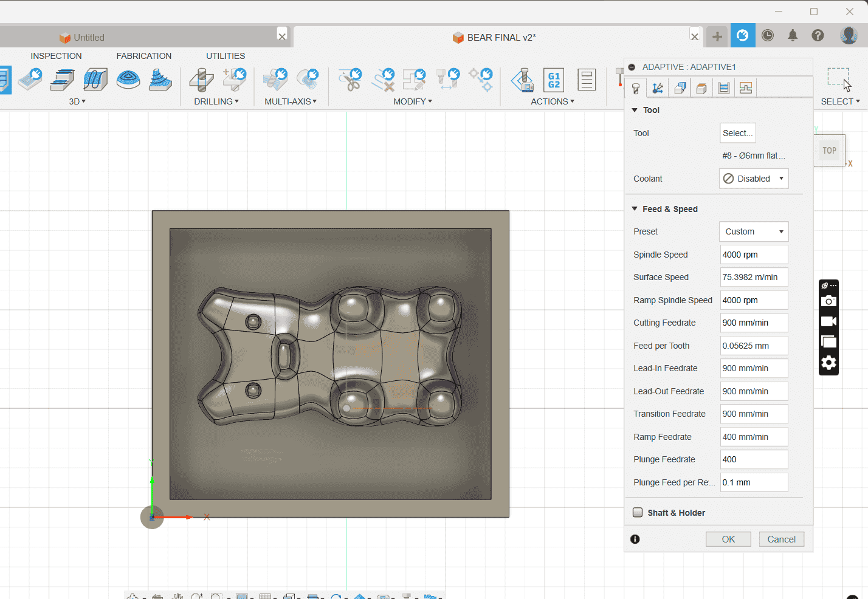Viewport: 868px width, 599px height.
Task: Select the hole recognition icon in Drilling
Action: (235, 80)
